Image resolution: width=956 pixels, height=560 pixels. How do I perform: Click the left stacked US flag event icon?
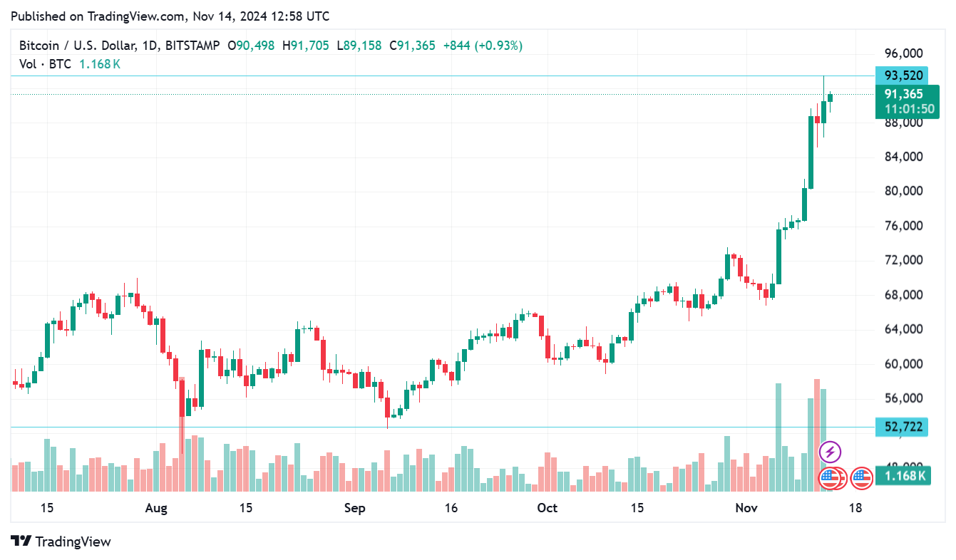828,477
